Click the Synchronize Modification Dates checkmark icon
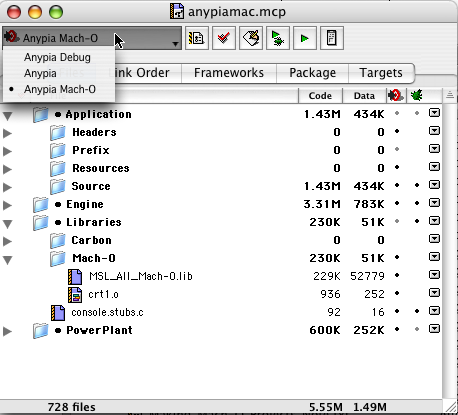458x415 pixels. point(224,38)
